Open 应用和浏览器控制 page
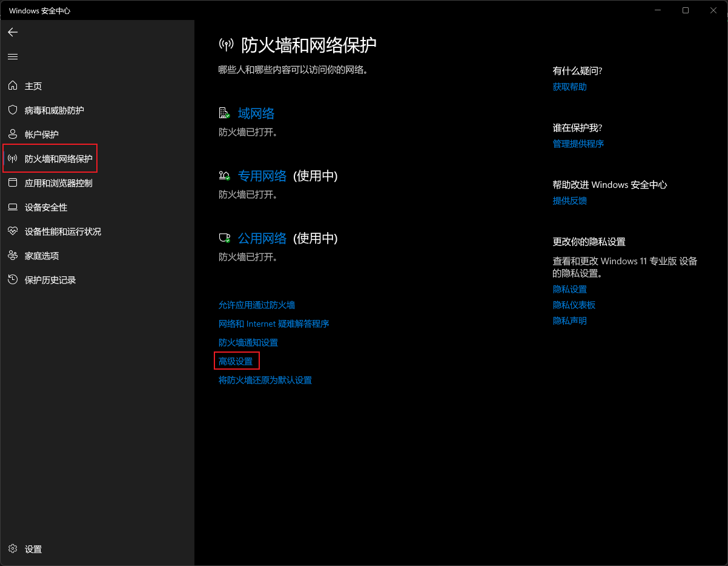 coord(97,183)
